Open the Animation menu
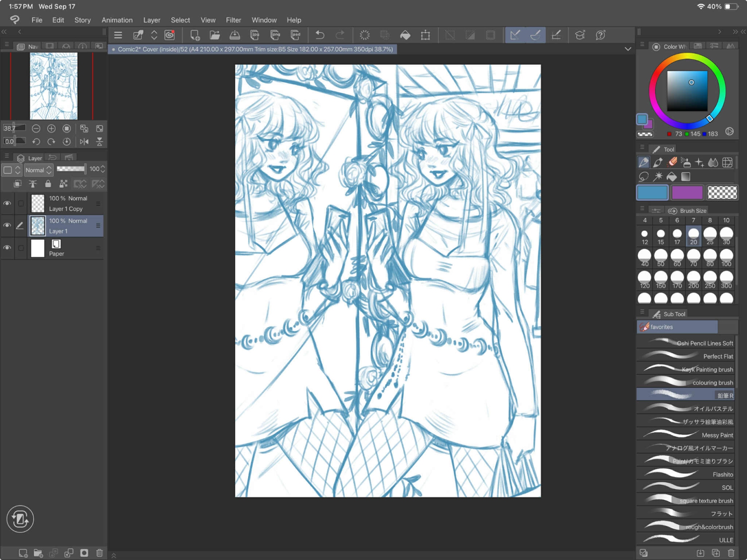The height and width of the screenshot is (560, 747). point(117,20)
